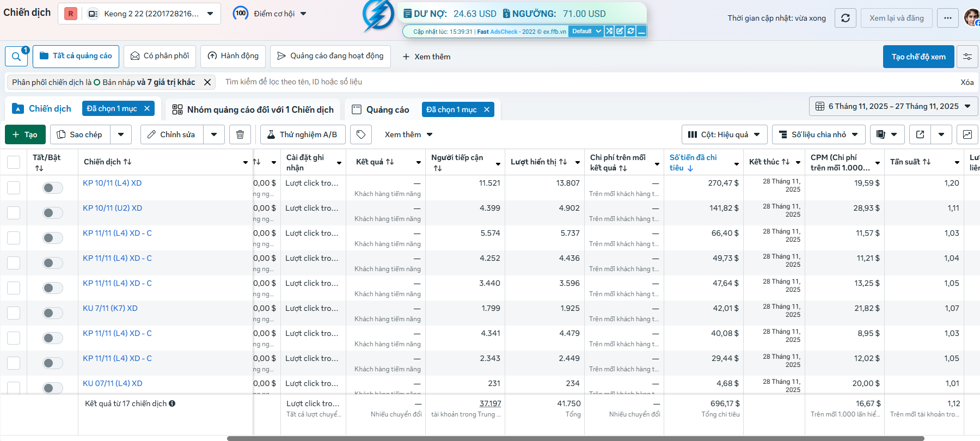Viewport: 980px width, 441px height.
Task: Sort by the 'Số tiền đã chi tiêu' column header
Action: click(693, 162)
